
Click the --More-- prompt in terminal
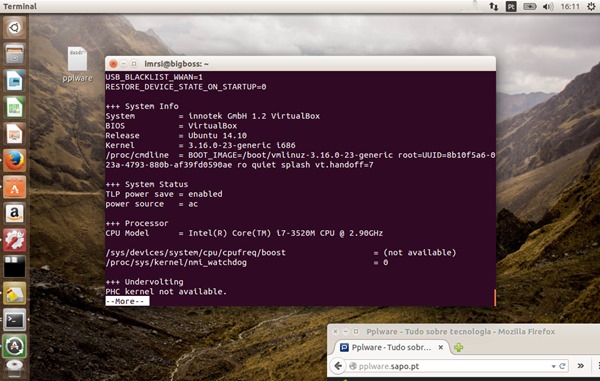[x=127, y=301]
